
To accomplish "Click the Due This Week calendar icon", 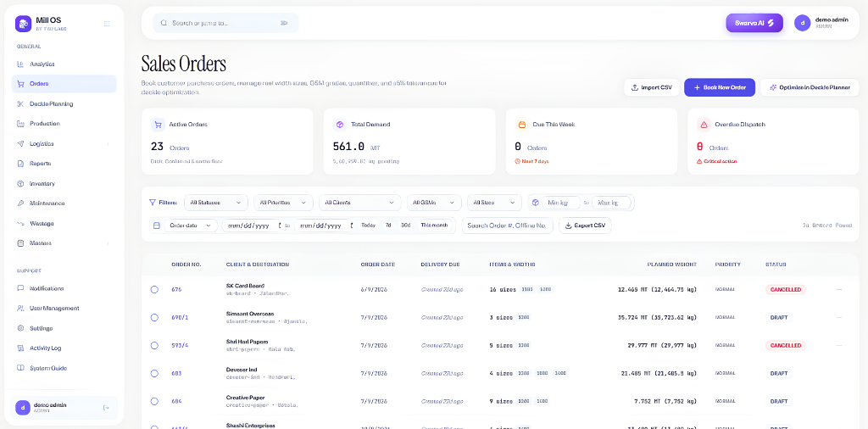I will [521, 125].
